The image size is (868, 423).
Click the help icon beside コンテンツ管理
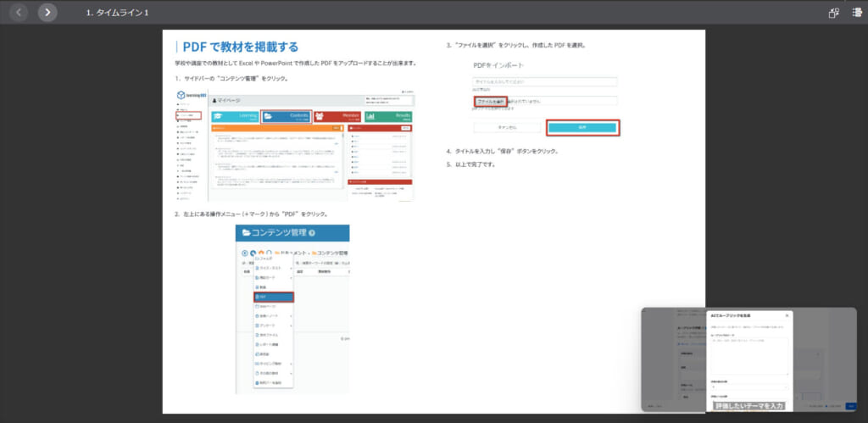point(312,233)
